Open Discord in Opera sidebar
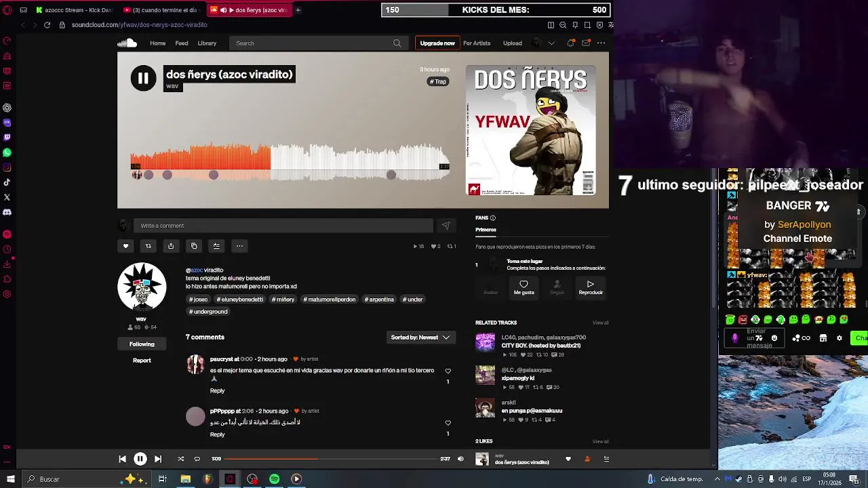The image size is (868, 488). point(7,212)
